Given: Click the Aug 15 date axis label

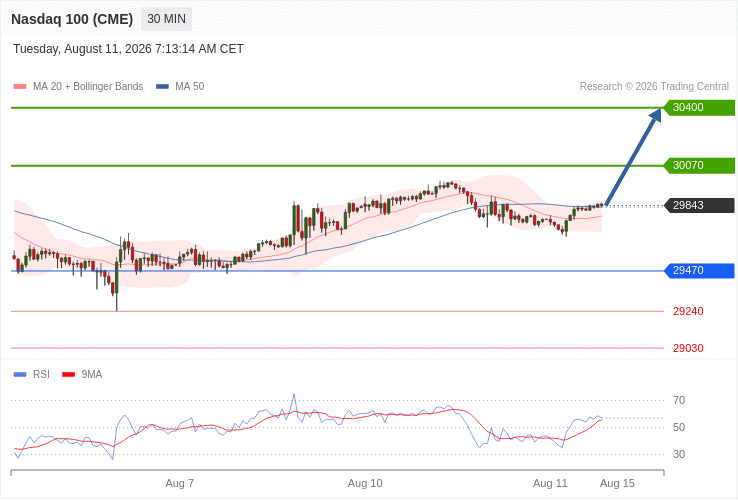Looking at the screenshot, I should click(617, 484).
